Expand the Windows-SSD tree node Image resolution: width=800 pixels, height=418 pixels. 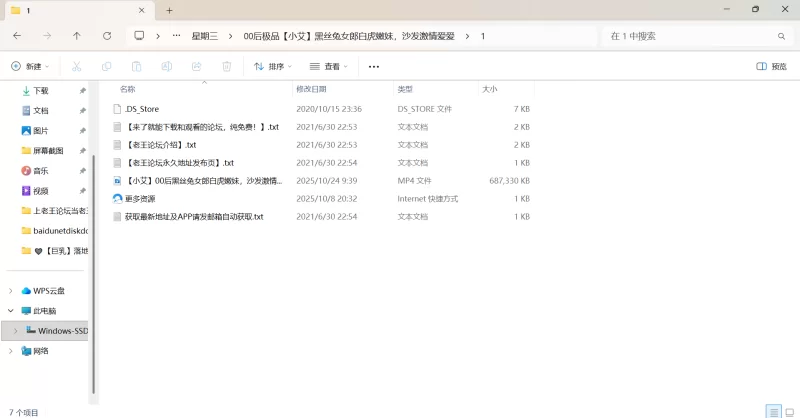(15, 331)
